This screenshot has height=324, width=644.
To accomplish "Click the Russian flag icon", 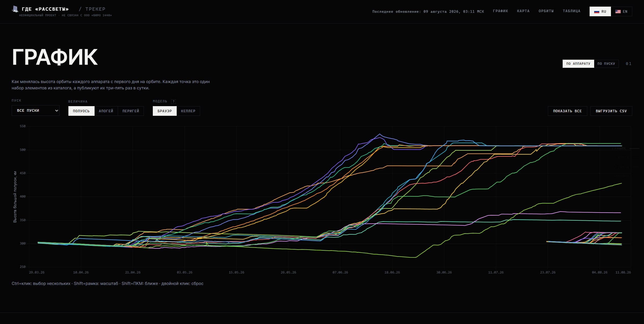I will click(x=596, y=12).
